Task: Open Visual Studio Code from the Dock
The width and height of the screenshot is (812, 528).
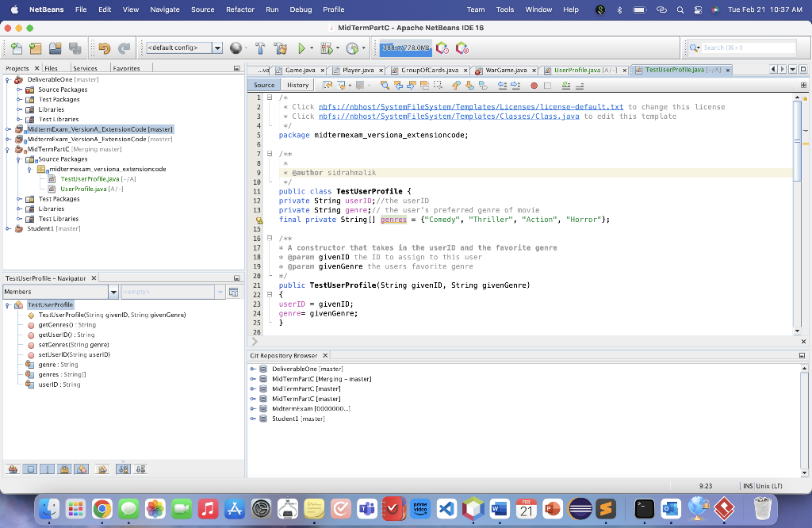Action: 446,509
